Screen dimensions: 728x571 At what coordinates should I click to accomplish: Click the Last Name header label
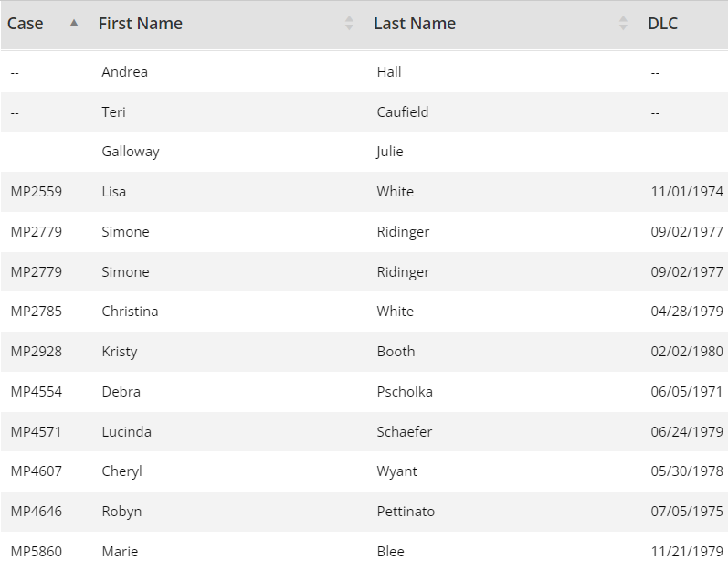point(415,24)
